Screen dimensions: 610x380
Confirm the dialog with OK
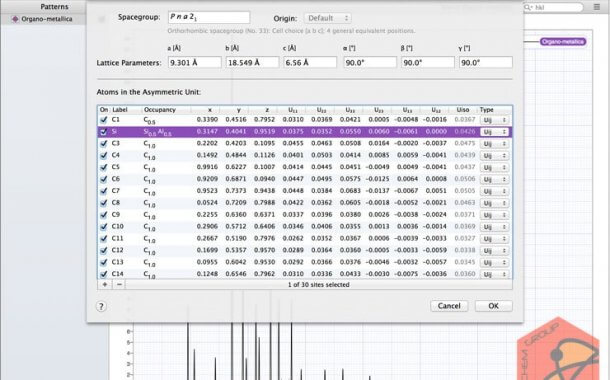tap(493, 306)
